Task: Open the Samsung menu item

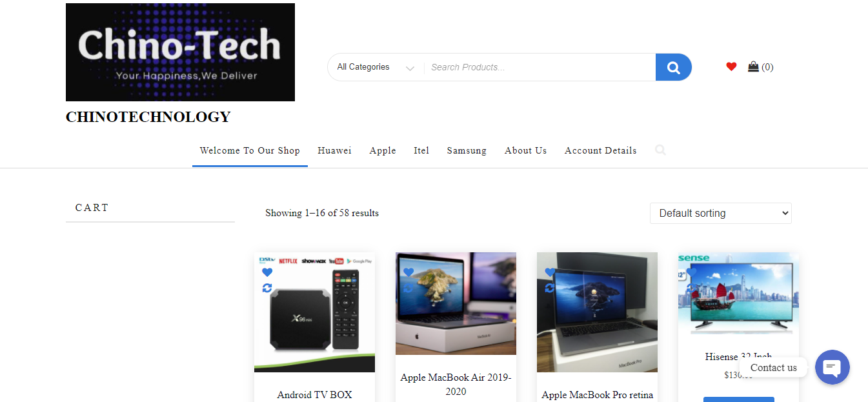Action: (x=467, y=150)
